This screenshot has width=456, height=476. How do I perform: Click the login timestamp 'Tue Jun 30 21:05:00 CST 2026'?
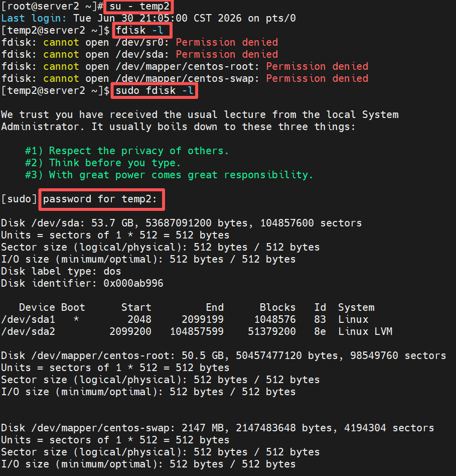pyautogui.click(x=158, y=18)
